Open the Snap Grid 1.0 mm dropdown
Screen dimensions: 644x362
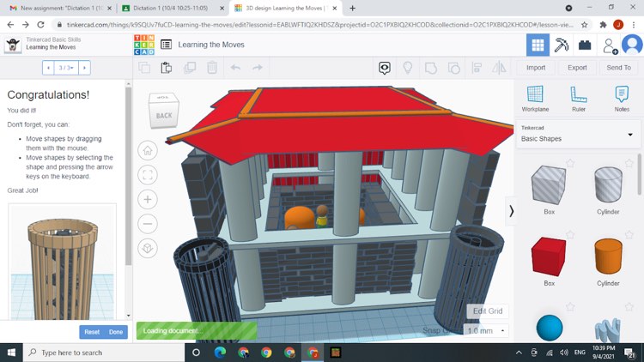click(x=485, y=330)
